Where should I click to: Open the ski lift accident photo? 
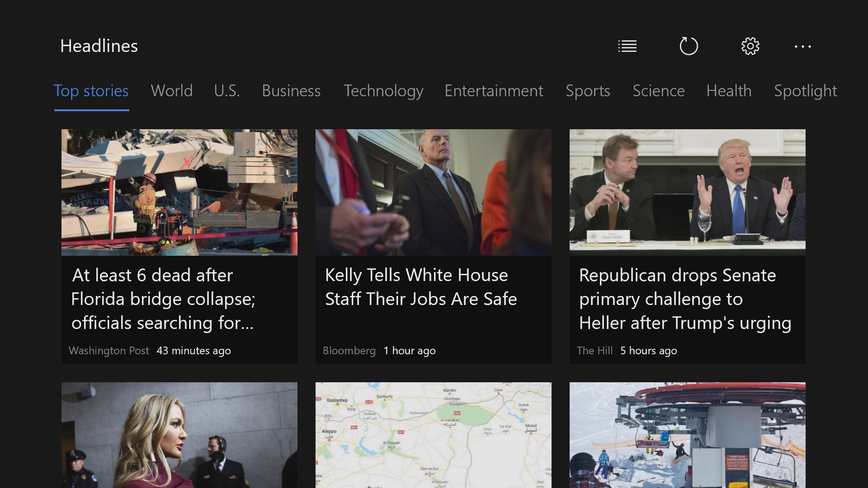[x=687, y=435]
